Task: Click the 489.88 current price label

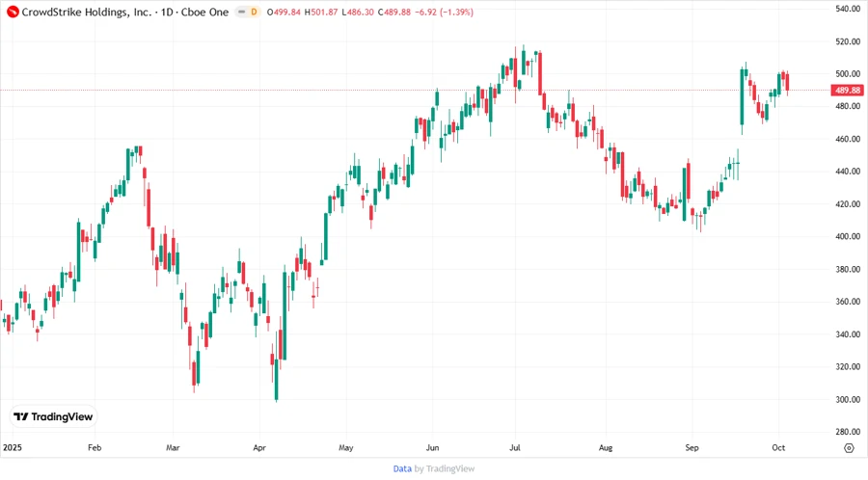Action: (x=846, y=90)
